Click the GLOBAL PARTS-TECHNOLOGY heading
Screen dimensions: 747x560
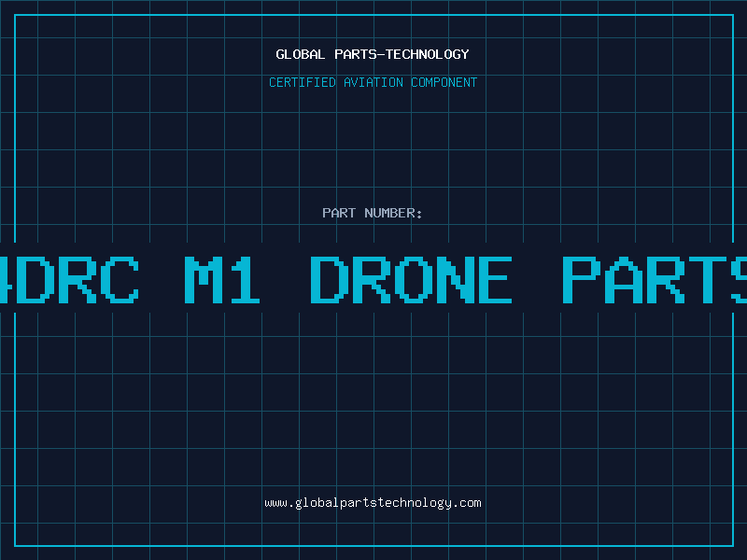(373, 54)
